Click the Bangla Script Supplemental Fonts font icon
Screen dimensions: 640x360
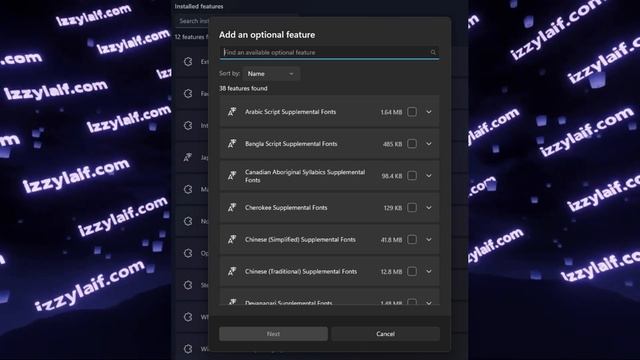tap(232, 143)
